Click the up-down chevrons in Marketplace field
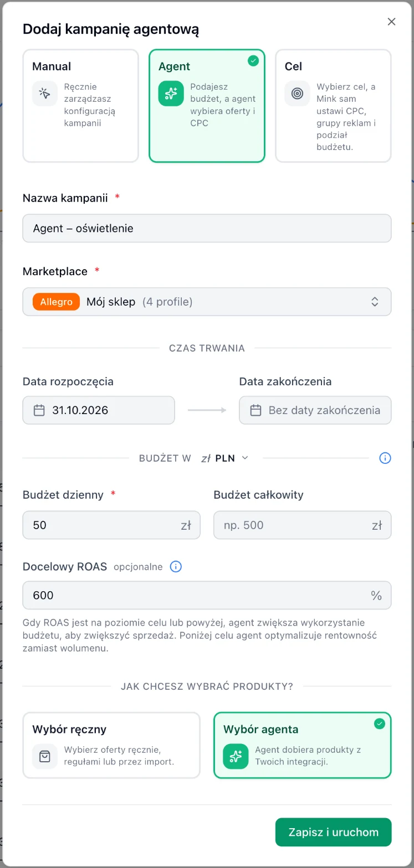Viewport: 414px width, 868px height. [x=375, y=302]
